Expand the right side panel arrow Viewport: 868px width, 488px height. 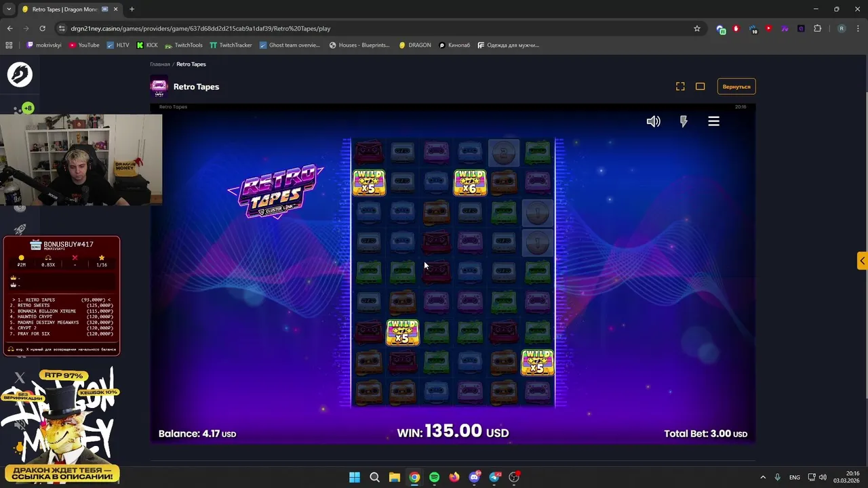point(862,261)
